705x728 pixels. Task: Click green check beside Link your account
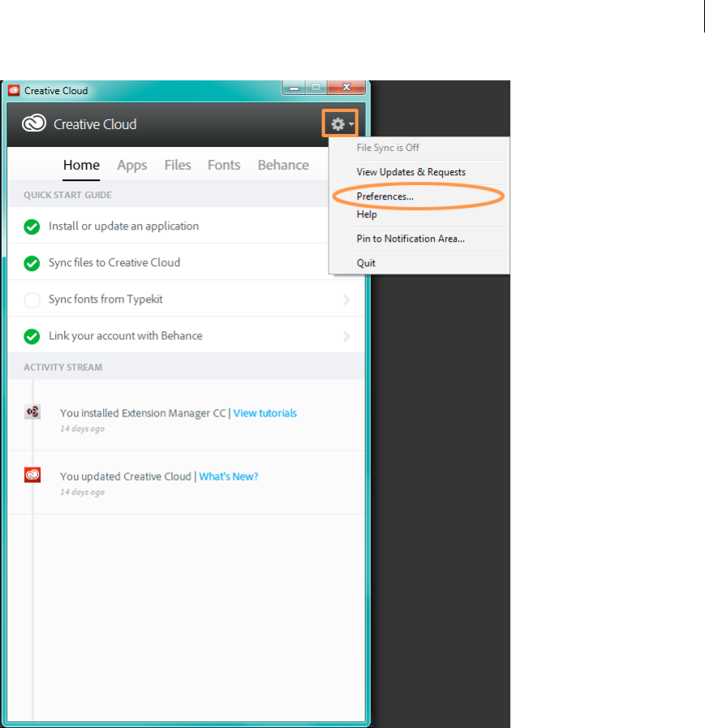32,336
